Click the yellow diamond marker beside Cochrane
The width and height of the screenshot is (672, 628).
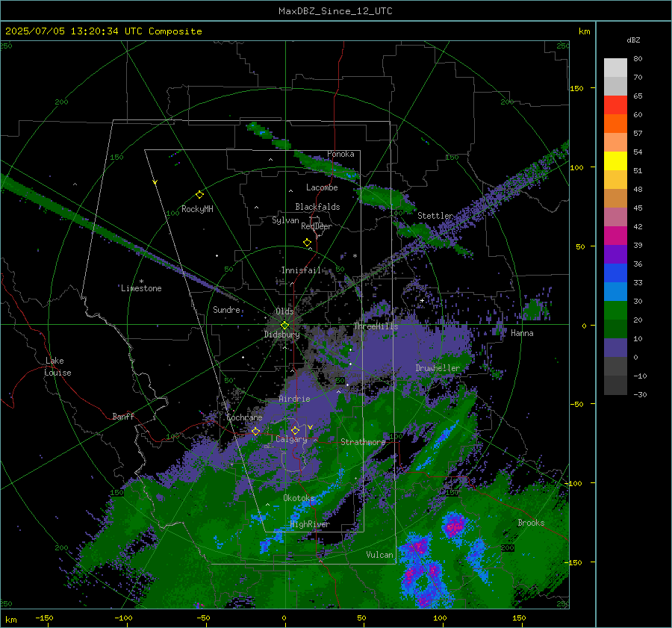256,431
